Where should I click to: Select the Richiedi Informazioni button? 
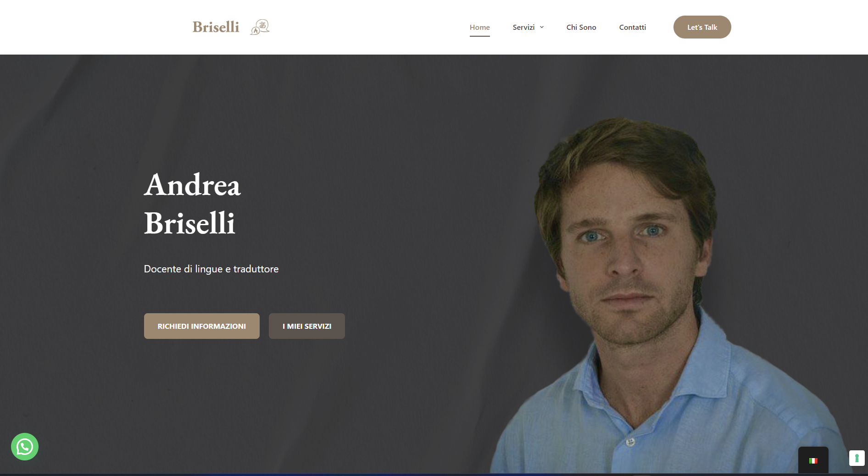tap(202, 326)
